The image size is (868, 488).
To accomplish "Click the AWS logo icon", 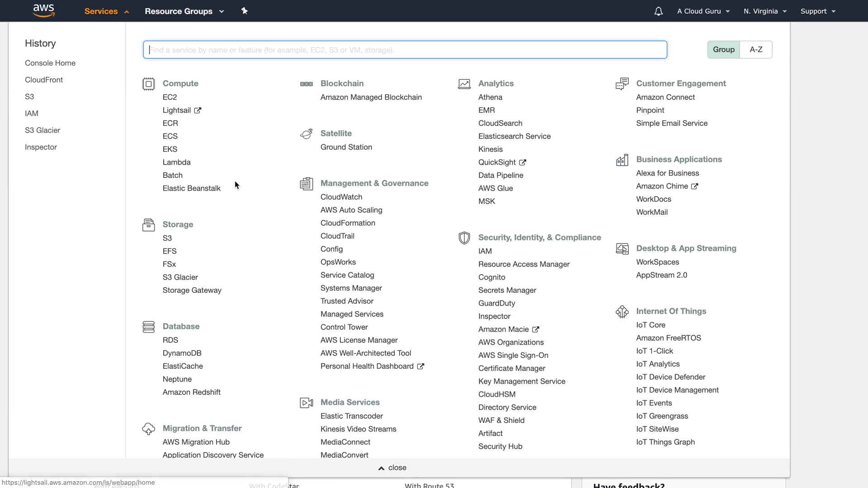I will point(44,11).
